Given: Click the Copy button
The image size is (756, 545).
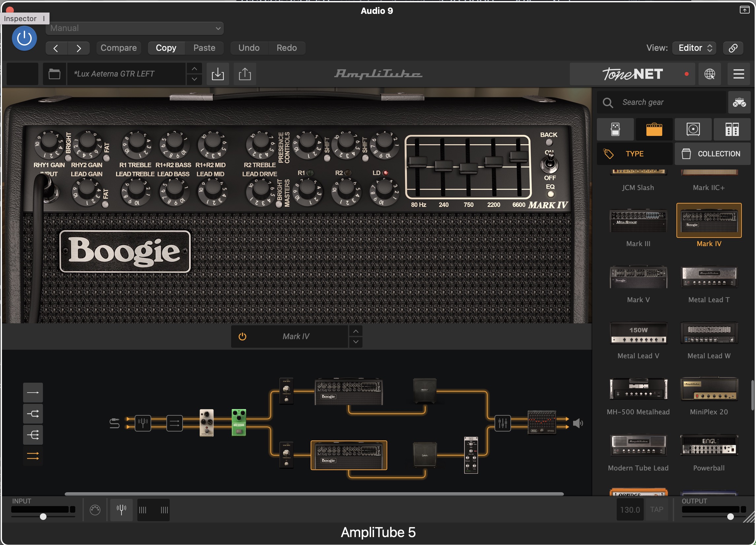Looking at the screenshot, I should pyautogui.click(x=166, y=48).
